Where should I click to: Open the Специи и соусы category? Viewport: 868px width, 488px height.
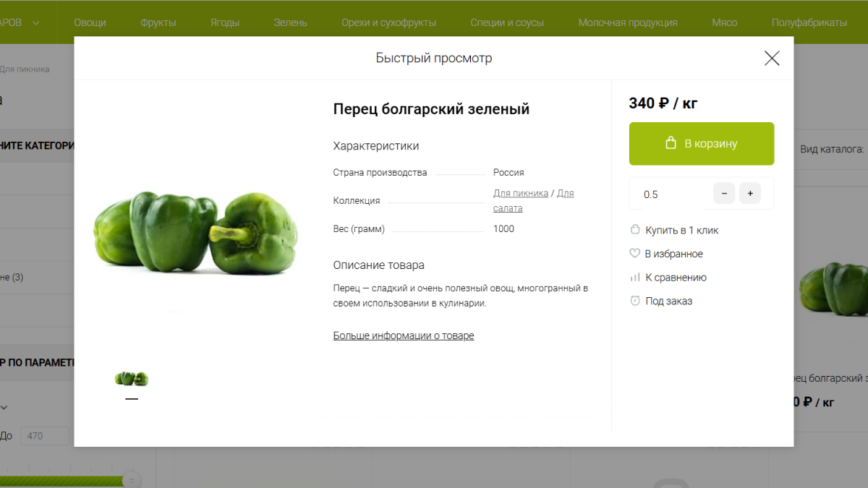point(507,22)
